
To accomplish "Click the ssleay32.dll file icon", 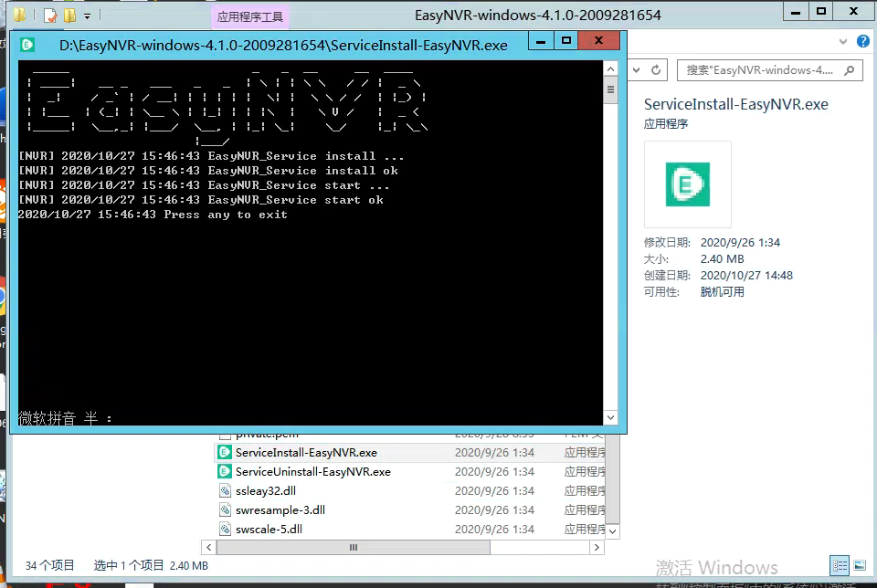I will coord(225,490).
